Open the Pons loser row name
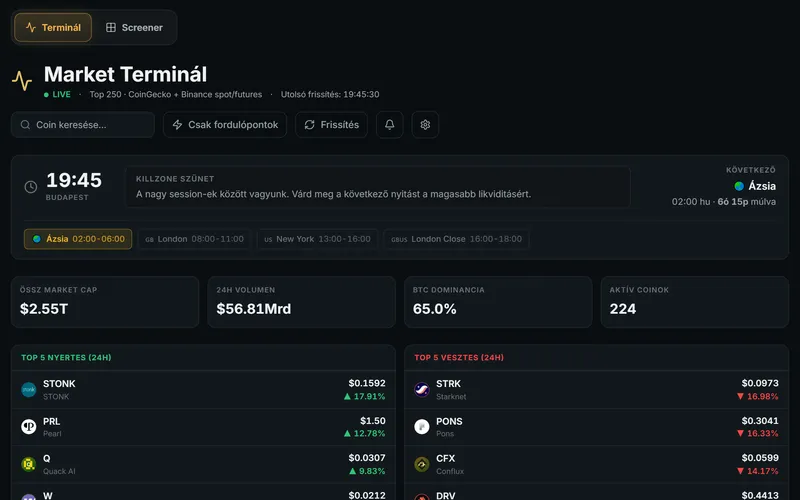This screenshot has width=800, height=500. (445, 434)
